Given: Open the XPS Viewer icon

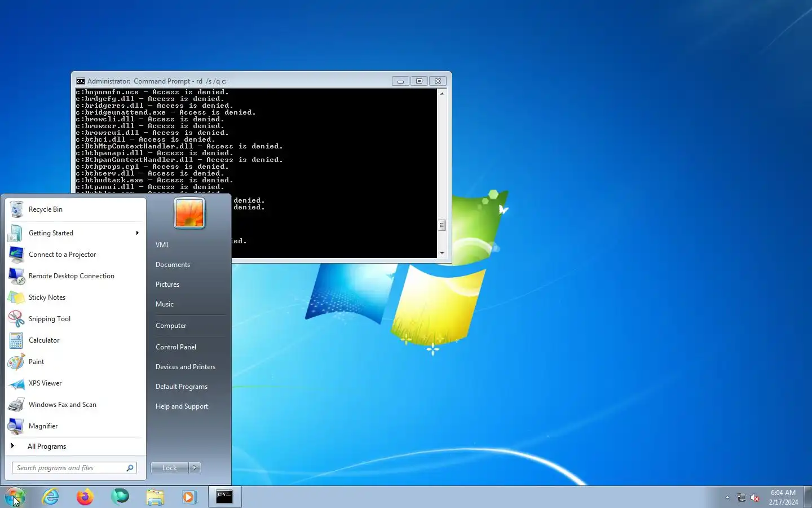Looking at the screenshot, I should (x=16, y=383).
